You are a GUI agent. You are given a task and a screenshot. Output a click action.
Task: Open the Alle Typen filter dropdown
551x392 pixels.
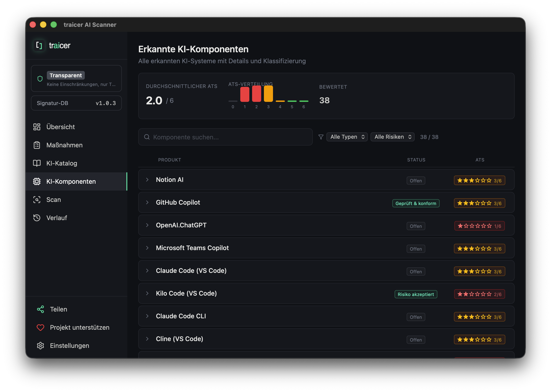[x=347, y=137]
